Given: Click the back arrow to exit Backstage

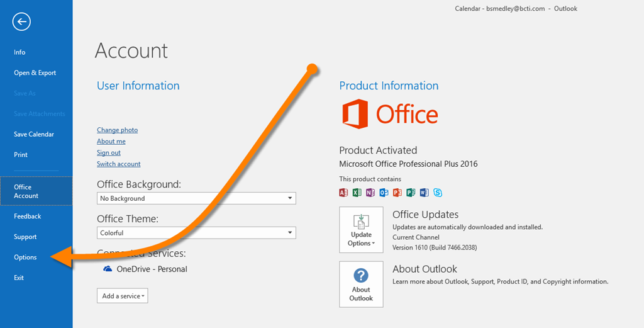Looking at the screenshot, I should [x=21, y=22].
